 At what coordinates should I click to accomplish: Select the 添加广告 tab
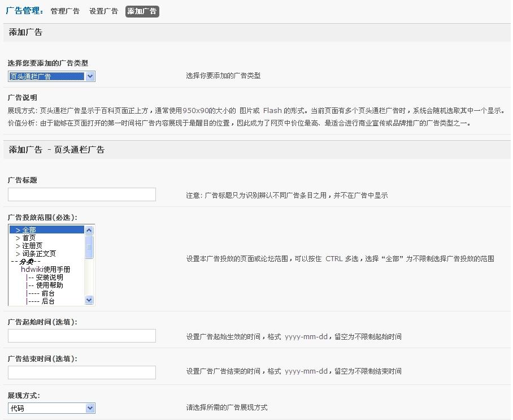tap(142, 11)
